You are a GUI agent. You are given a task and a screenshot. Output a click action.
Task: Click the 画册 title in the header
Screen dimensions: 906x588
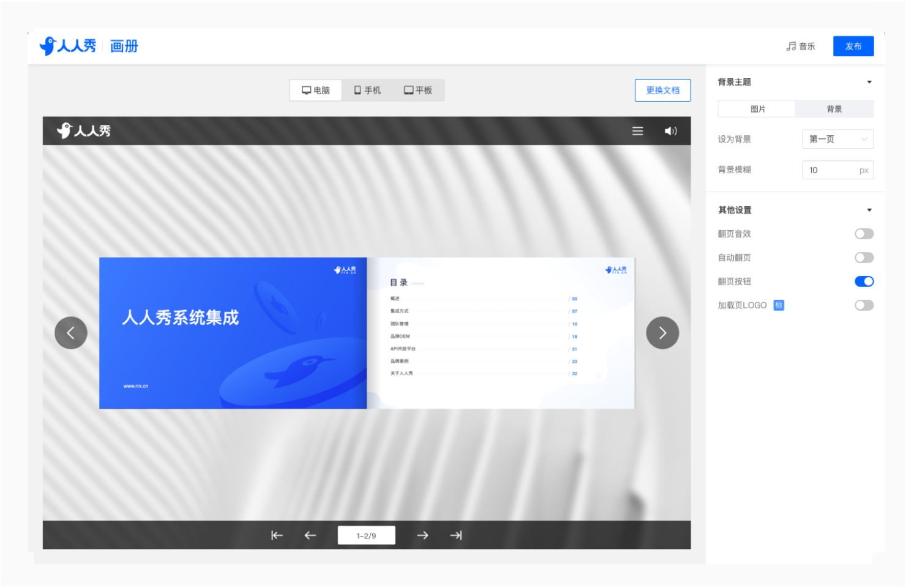(124, 47)
